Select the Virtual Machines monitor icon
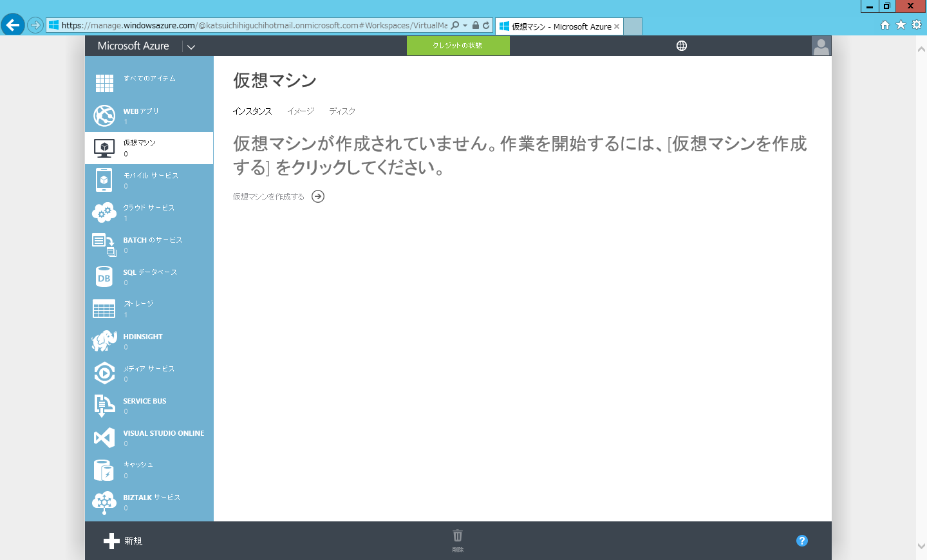The height and width of the screenshot is (560, 927). coord(104,148)
